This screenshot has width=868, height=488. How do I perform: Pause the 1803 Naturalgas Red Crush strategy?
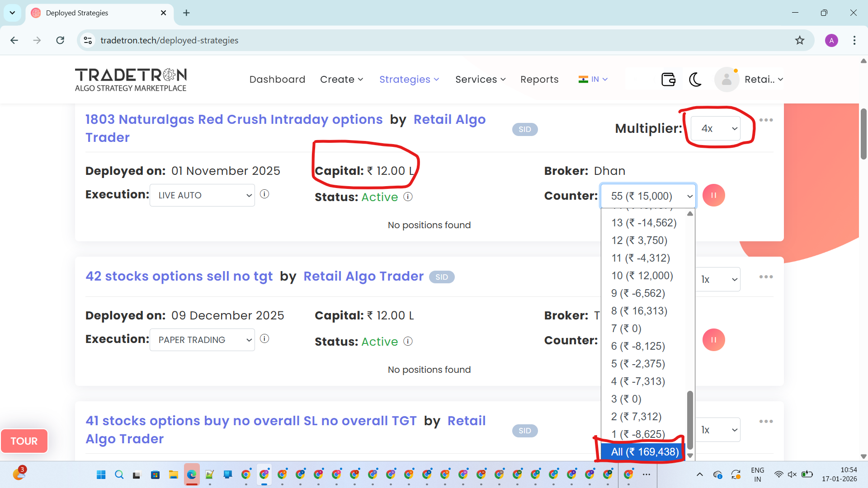[x=713, y=195]
